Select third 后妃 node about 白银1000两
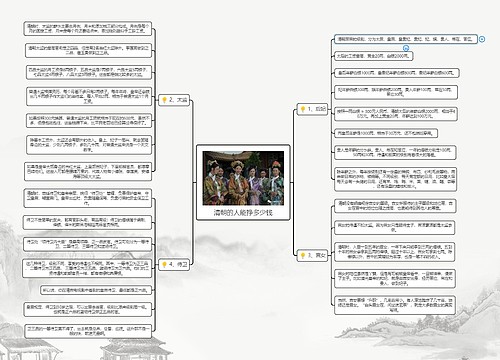This screenshot has height=360, width=500. tap(397, 73)
